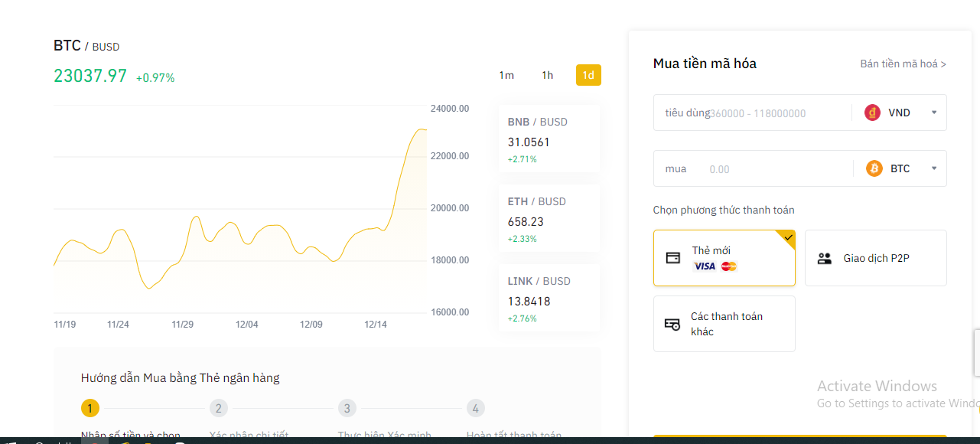Switch the chart to 1m interval
The height and width of the screenshot is (444, 980).
[x=506, y=75]
